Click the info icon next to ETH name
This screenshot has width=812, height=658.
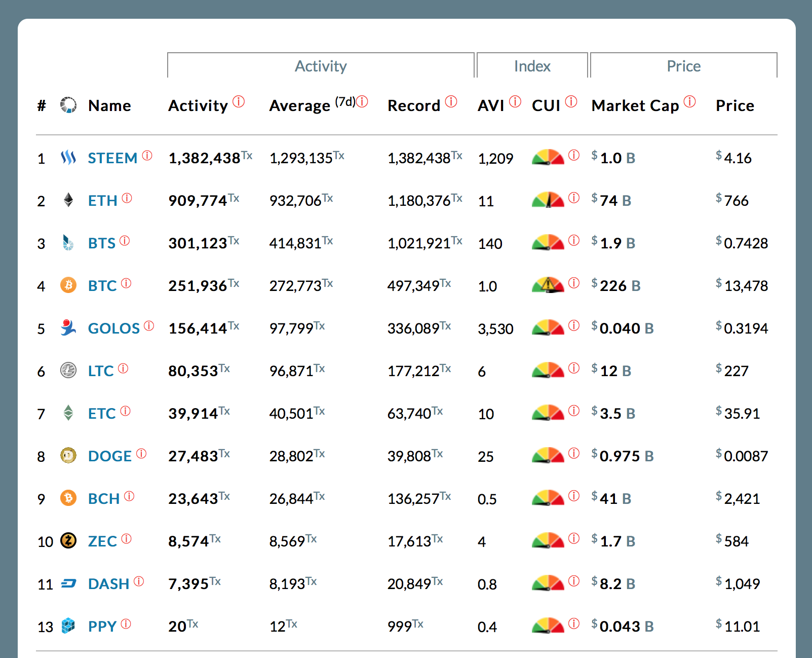(127, 198)
